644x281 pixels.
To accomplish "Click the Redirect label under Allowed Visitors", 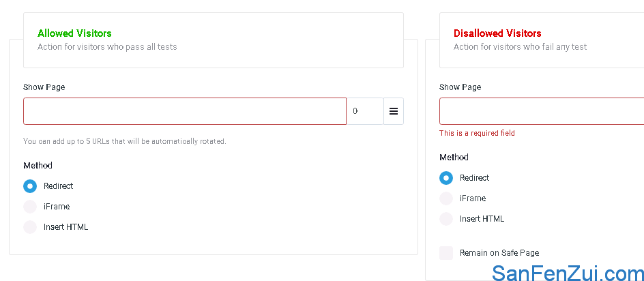I will 58,186.
